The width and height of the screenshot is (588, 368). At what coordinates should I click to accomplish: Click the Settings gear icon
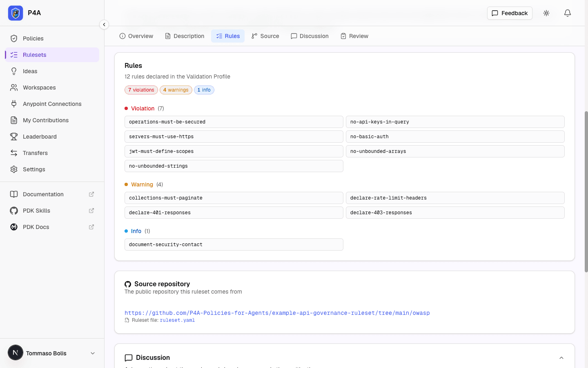14,169
